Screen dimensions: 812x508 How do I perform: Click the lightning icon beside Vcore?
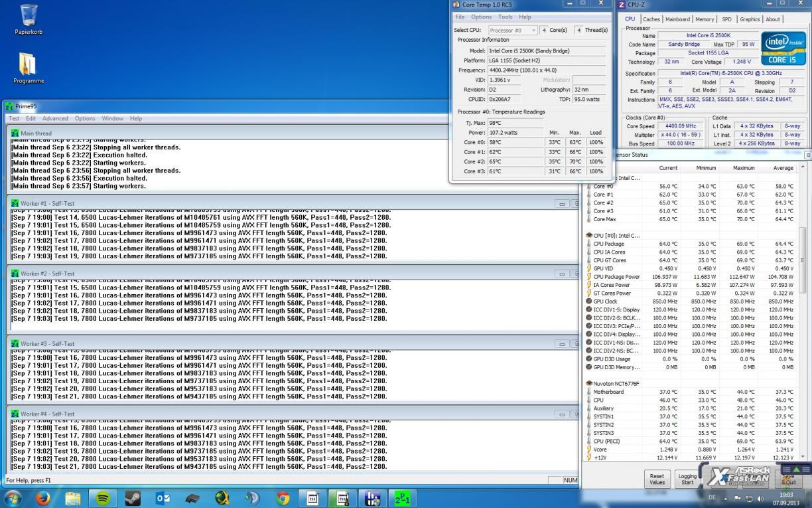tap(589, 450)
